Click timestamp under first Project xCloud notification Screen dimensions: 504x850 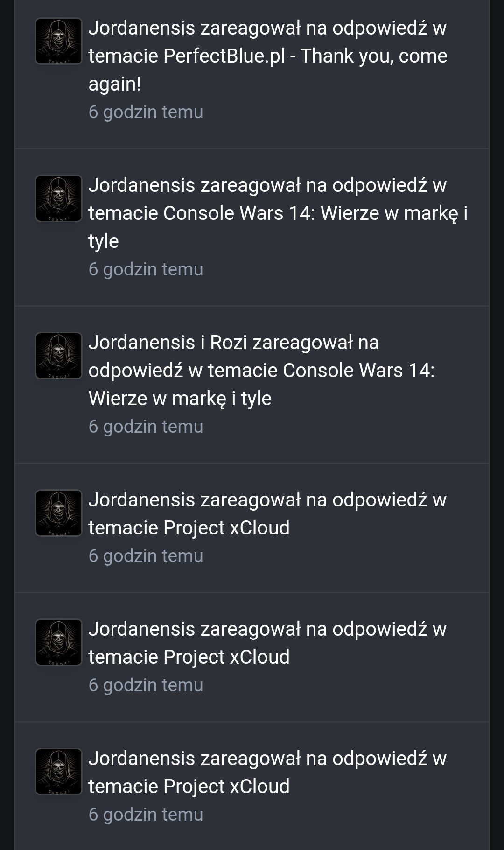[146, 556]
